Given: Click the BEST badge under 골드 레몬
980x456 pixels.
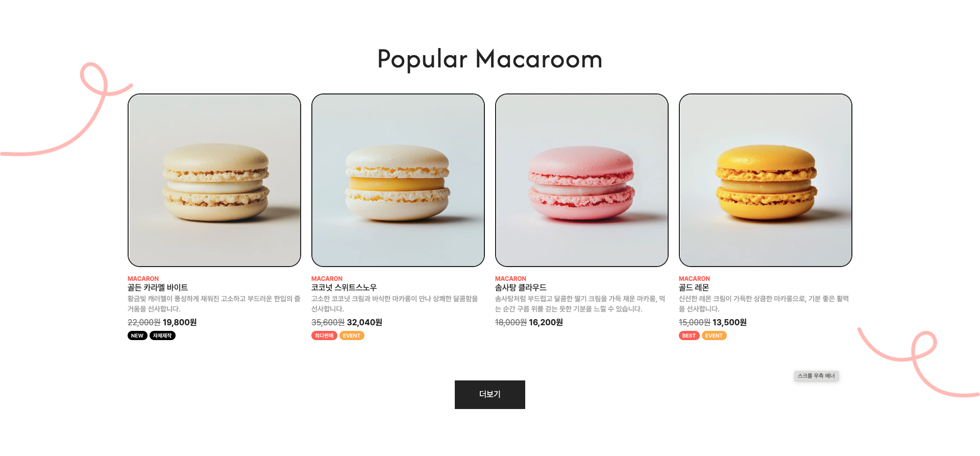Looking at the screenshot, I should tap(689, 335).
